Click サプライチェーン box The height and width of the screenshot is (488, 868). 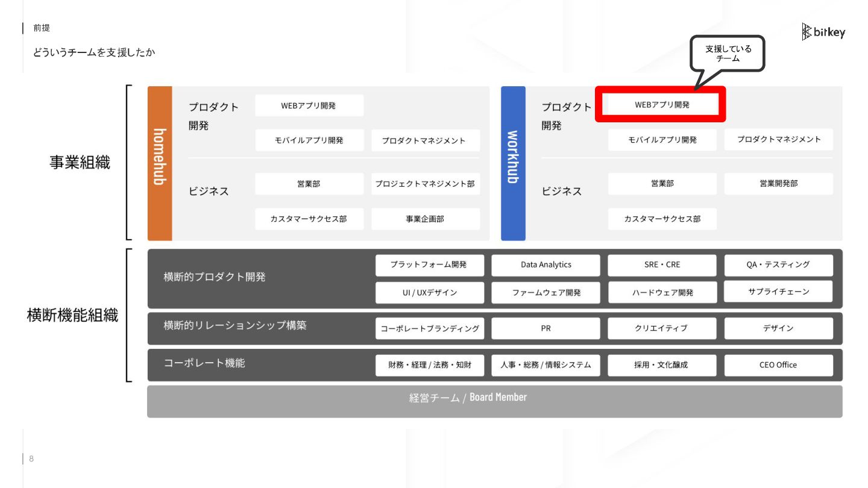(779, 292)
